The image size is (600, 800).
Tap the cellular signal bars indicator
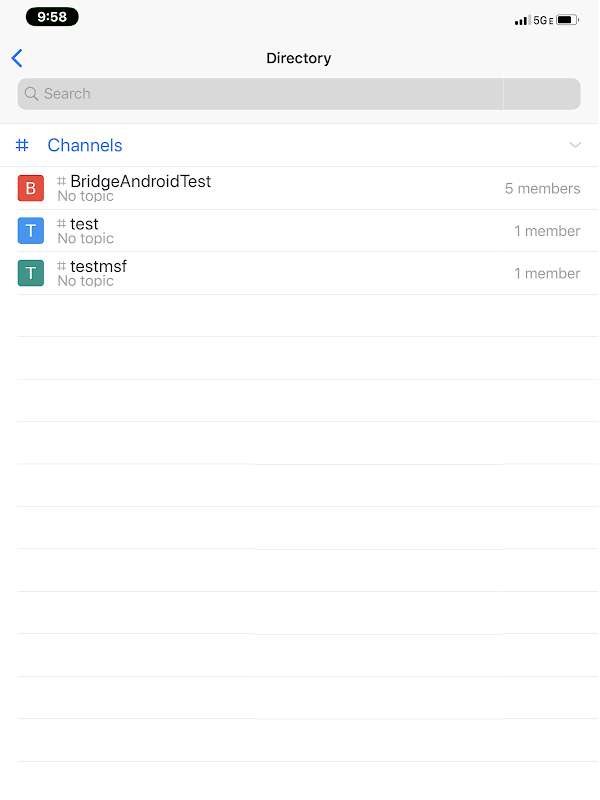tap(522, 20)
